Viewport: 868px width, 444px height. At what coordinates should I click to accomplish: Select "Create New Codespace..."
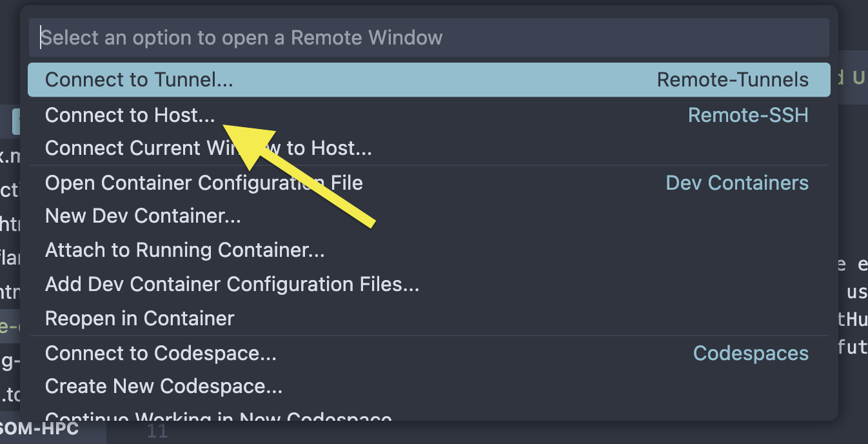(163, 386)
